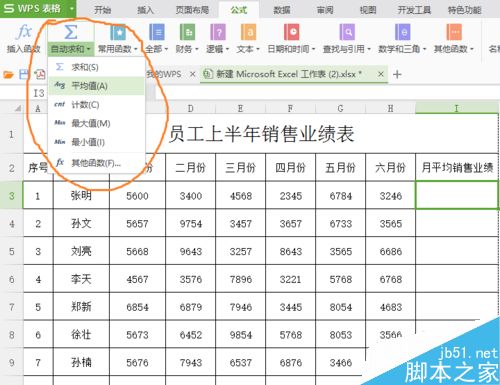The image size is (500, 385).
Task: Choose 最小值(I) from the menu
Action: pyautogui.click(x=97, y=142)
